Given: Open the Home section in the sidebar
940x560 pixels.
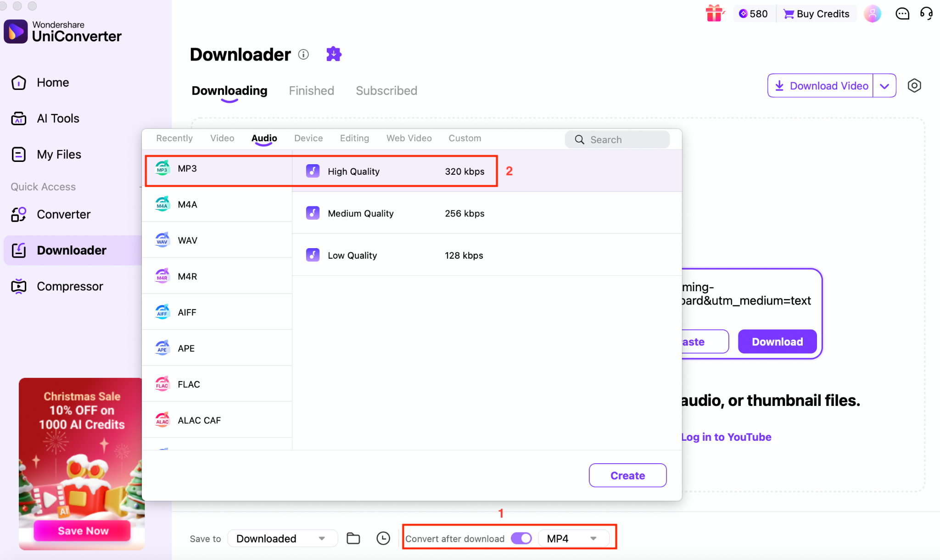Looking at the screenshot, I should [52, 83].
